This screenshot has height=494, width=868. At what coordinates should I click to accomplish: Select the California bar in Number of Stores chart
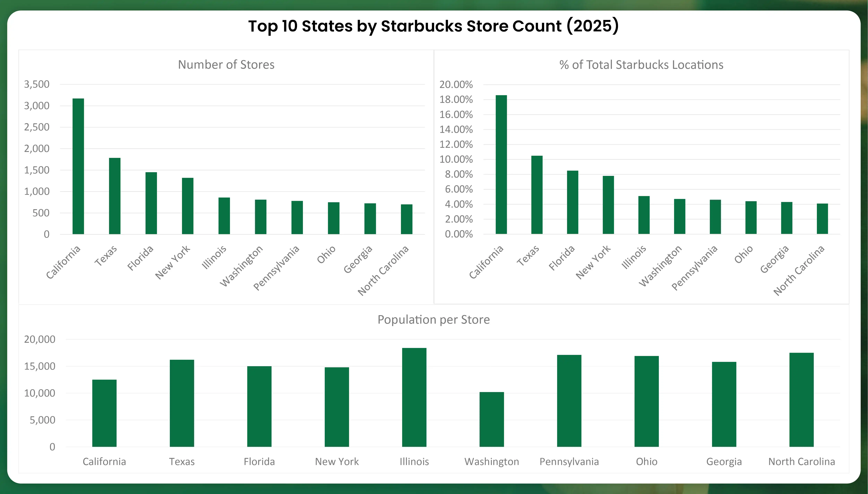point(78,166)
